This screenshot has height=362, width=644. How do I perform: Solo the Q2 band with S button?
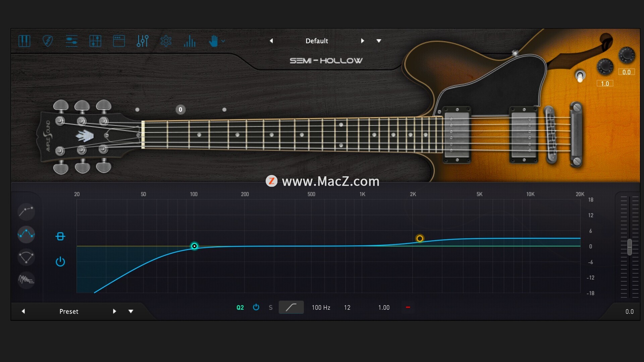click(x=271, y=307)
